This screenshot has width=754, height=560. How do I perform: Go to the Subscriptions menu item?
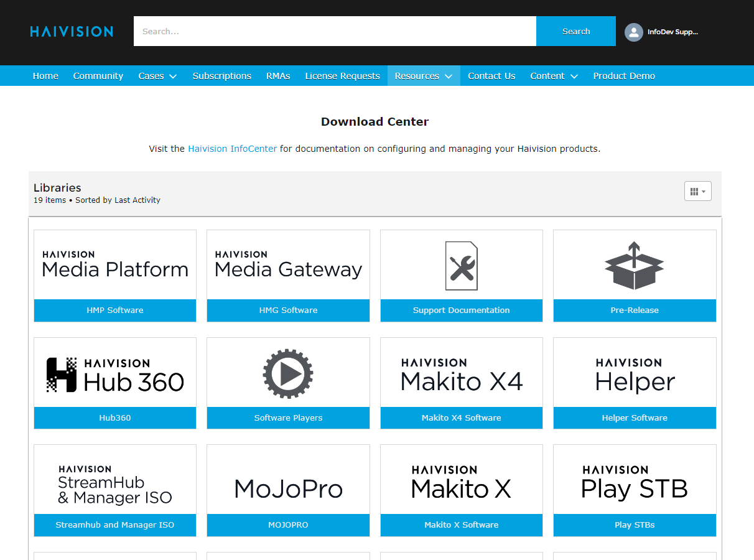pyautogui.click(x=221, y=76)
